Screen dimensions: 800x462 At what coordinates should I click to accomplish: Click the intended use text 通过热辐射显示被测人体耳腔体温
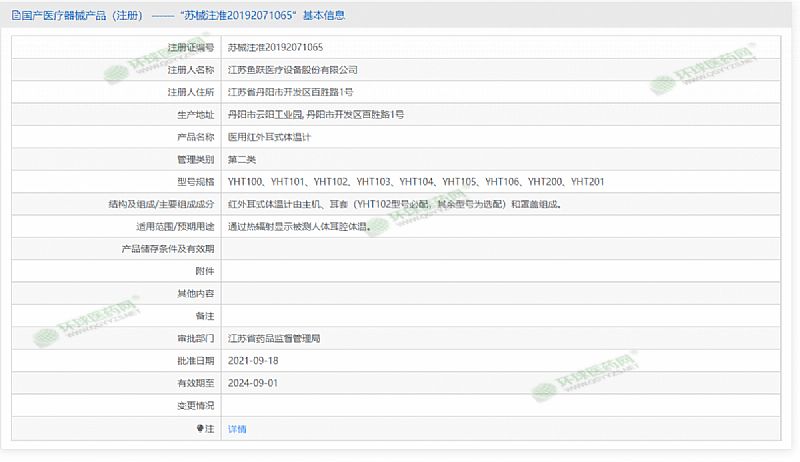(300, 227)
